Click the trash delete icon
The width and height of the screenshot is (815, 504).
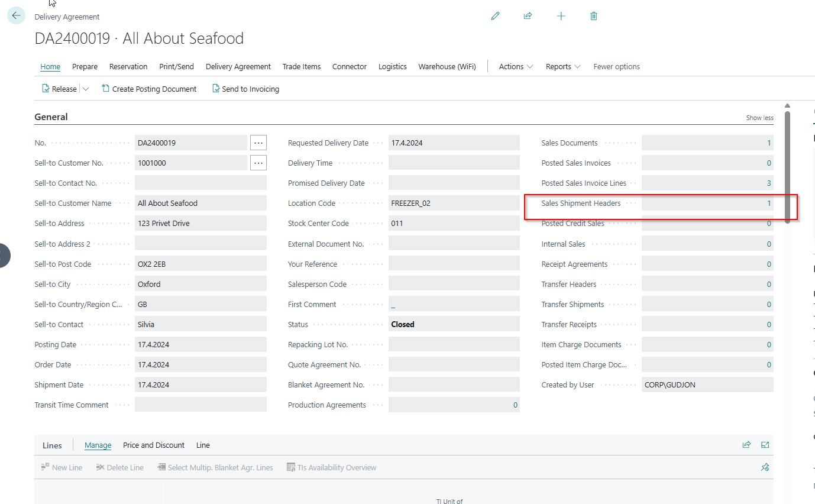click(594, 16)
